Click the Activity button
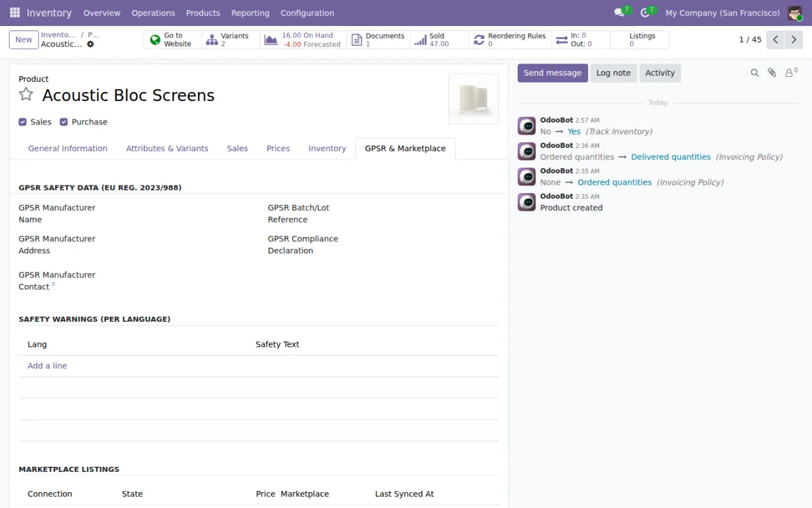 [660, 73]
